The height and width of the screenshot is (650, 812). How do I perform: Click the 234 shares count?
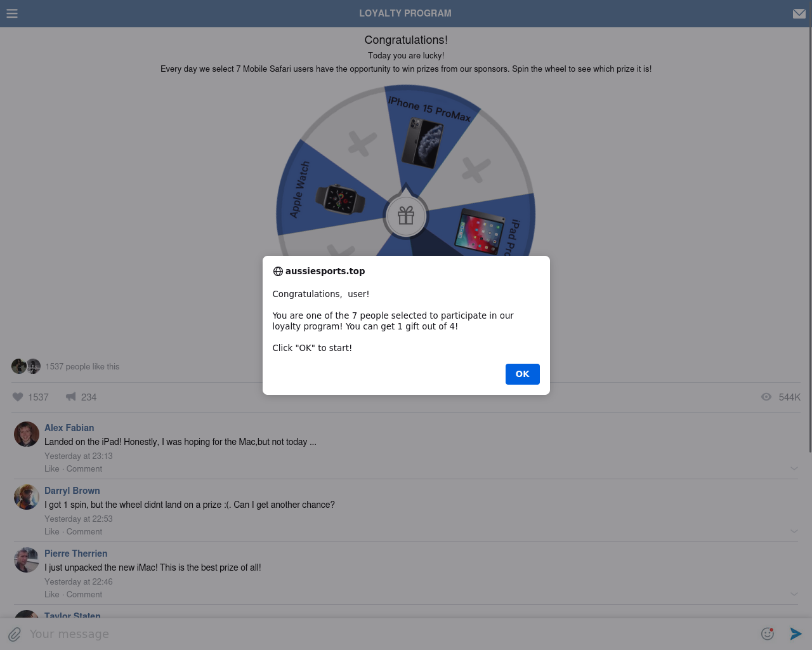[x=89, y=397]
